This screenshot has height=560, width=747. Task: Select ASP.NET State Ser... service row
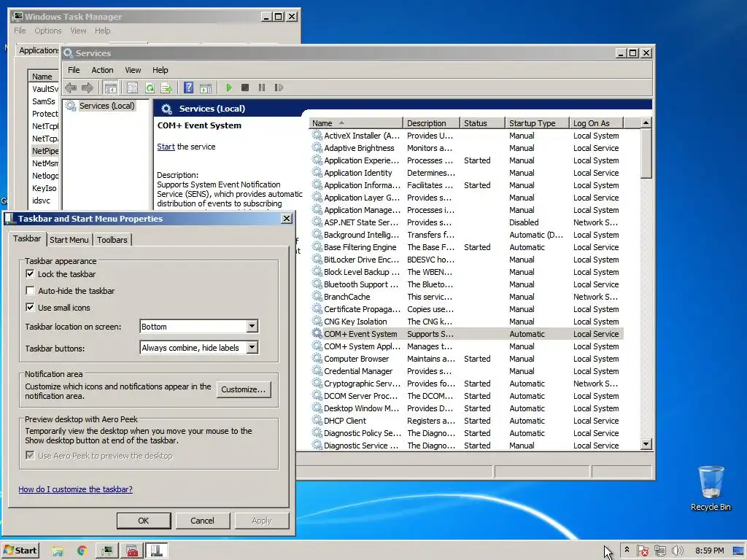466,222
